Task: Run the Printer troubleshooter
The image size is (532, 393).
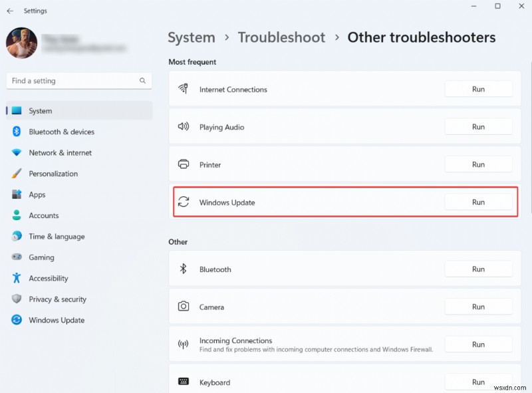Action: tap(478, 164)
